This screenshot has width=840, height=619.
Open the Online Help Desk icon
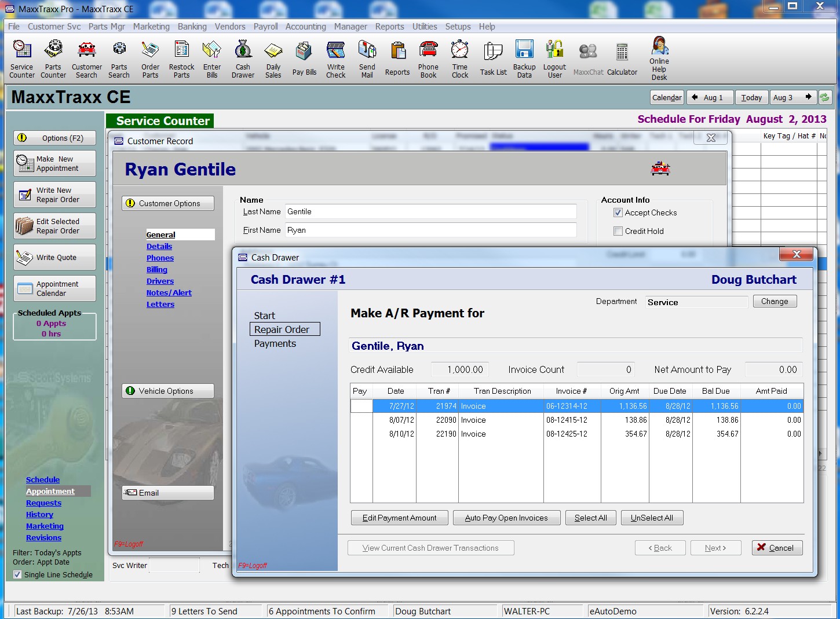(659, 58)
